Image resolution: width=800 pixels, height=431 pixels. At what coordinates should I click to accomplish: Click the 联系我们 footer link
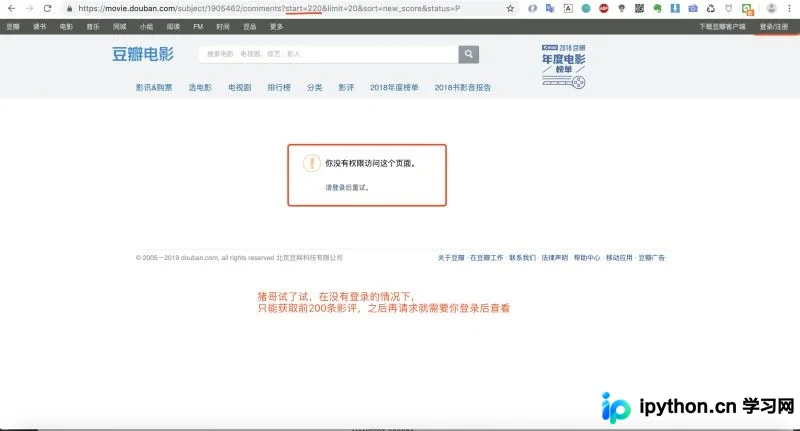click(x=522, y=258)
